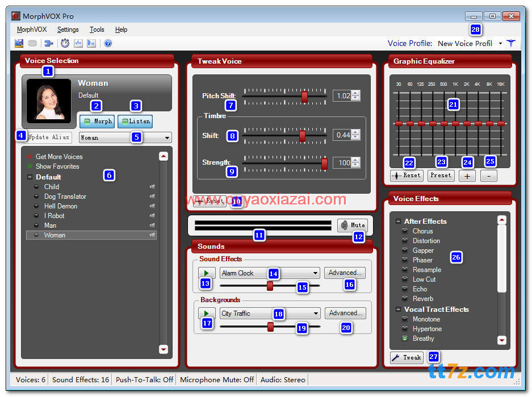532x397 pixels.
Task: Click the Timbre Shift slider handle
Action: (302, 136)
